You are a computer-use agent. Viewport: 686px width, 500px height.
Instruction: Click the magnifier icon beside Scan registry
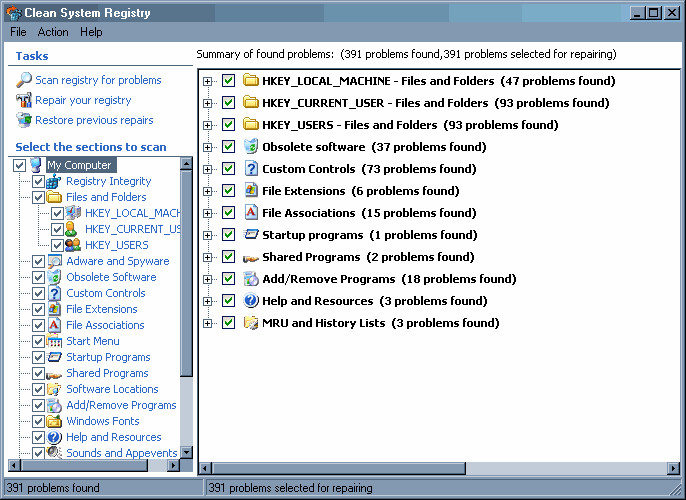pos(24,80)
